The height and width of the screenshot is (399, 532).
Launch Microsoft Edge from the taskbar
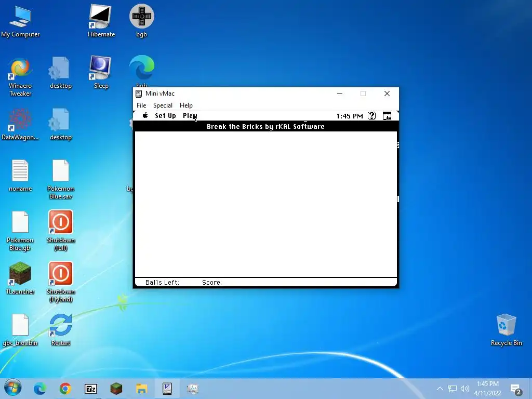(x=39, y=389)
